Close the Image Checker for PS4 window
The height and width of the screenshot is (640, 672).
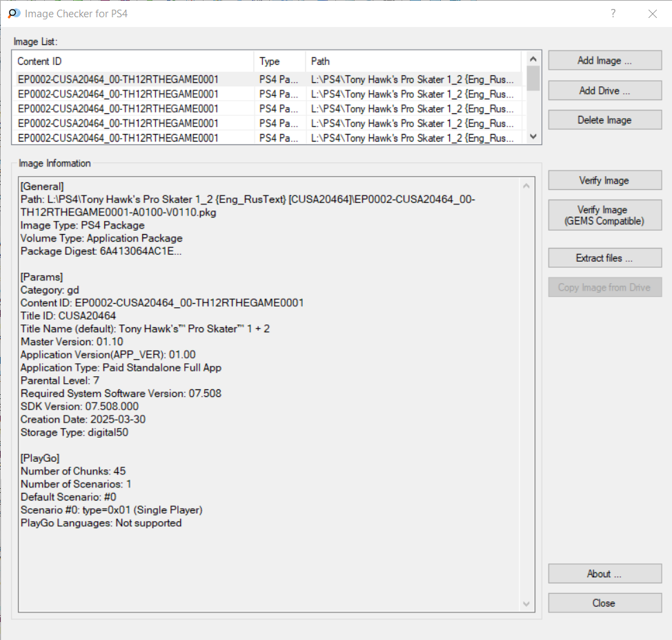652,14
